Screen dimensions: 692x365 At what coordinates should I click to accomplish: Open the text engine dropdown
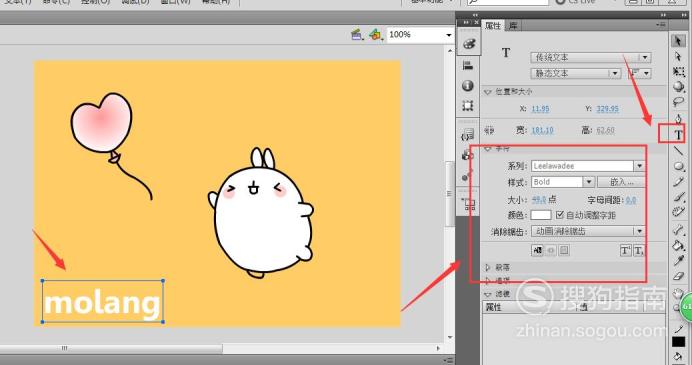click(590, 57)
